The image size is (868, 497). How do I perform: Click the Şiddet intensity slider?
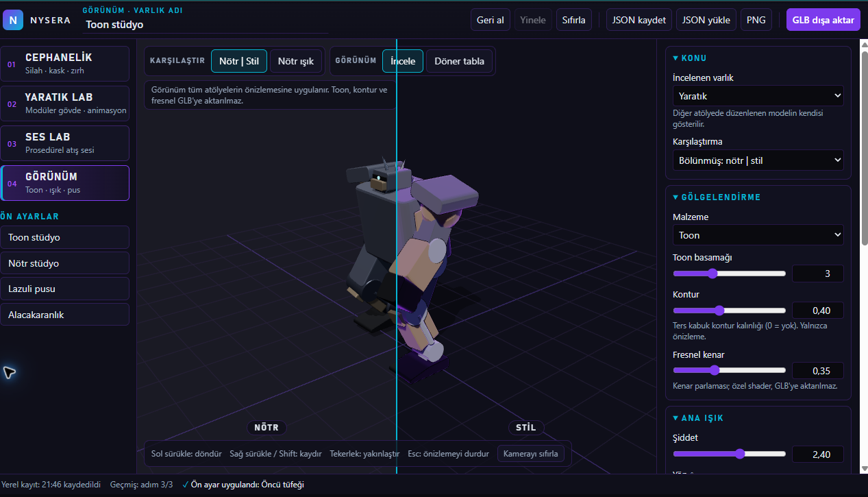tap(729, 454)
